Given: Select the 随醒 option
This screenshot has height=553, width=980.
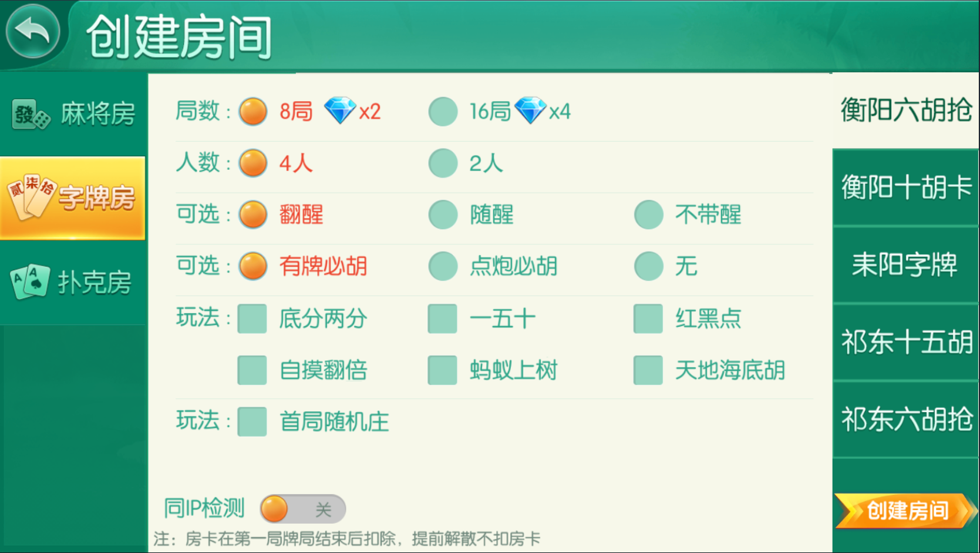Looking at the screenshot, I should pyautogui.click(x=443, y=215).
